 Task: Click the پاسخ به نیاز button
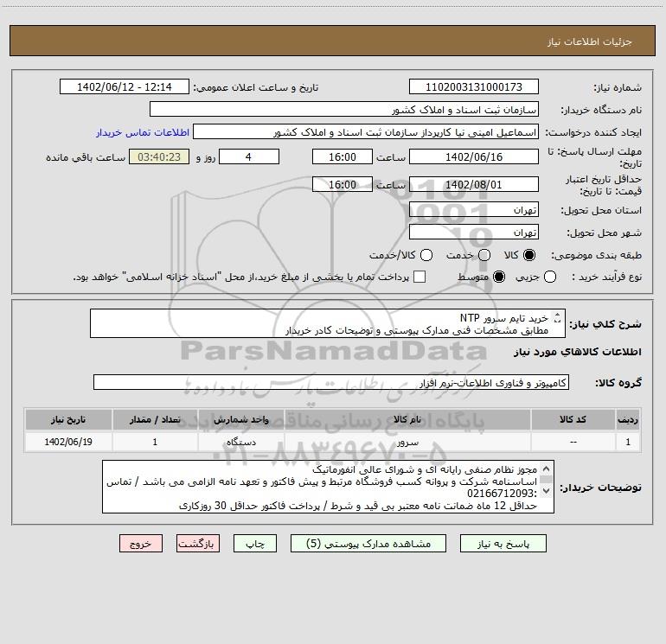503,544
